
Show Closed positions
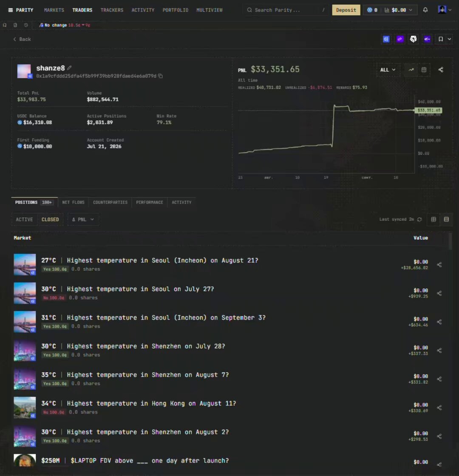(50, 219)
